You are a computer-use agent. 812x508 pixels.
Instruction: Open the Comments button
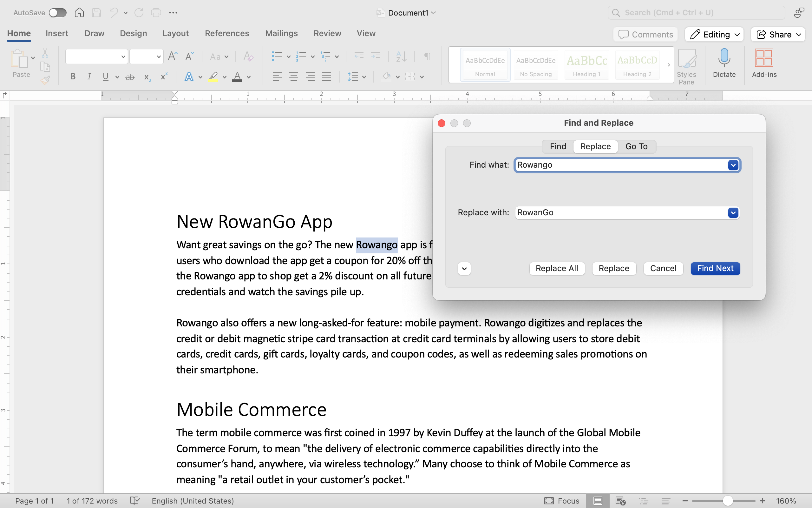click(x=645, y=34)
